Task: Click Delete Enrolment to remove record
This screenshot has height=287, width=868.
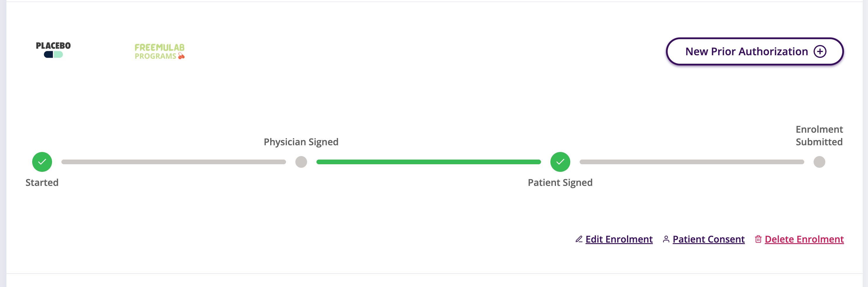Action: pos(805,239)
